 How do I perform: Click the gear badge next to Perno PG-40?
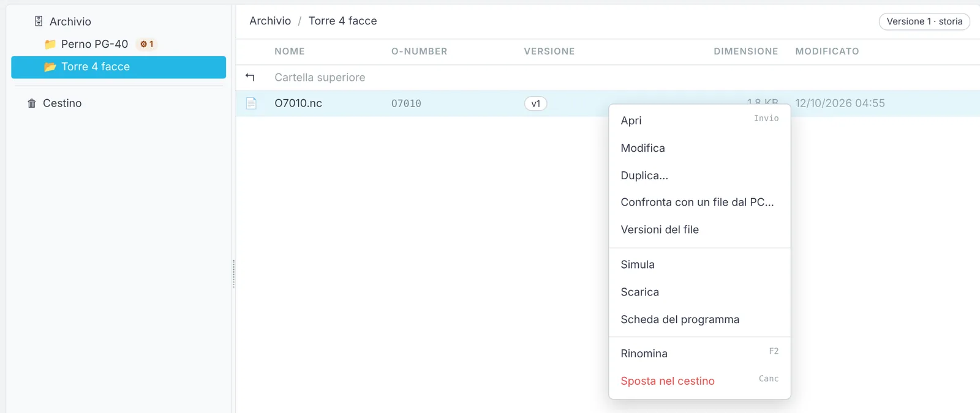146,44
